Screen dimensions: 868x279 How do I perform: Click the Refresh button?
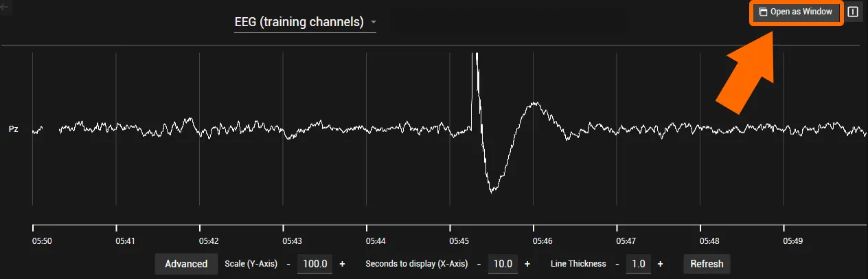pos(707,264)
